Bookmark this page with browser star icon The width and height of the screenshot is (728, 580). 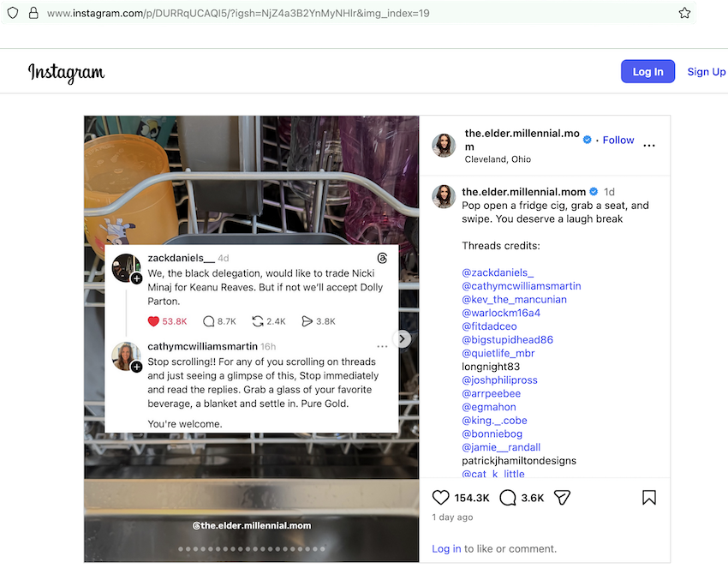684,14
